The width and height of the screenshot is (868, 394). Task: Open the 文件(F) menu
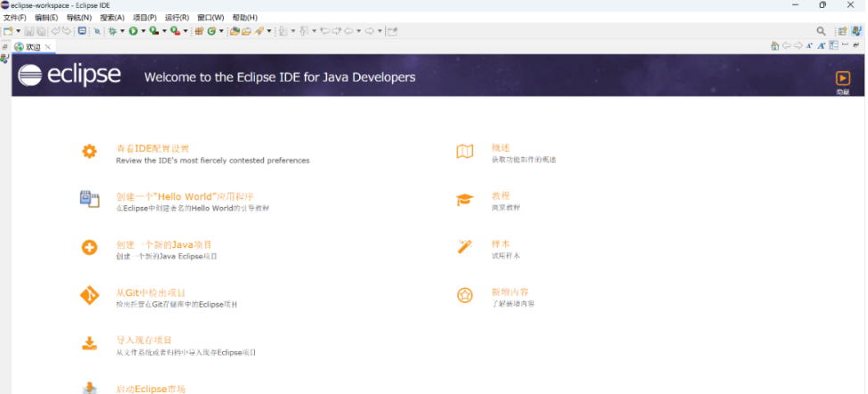click(15, 18)
